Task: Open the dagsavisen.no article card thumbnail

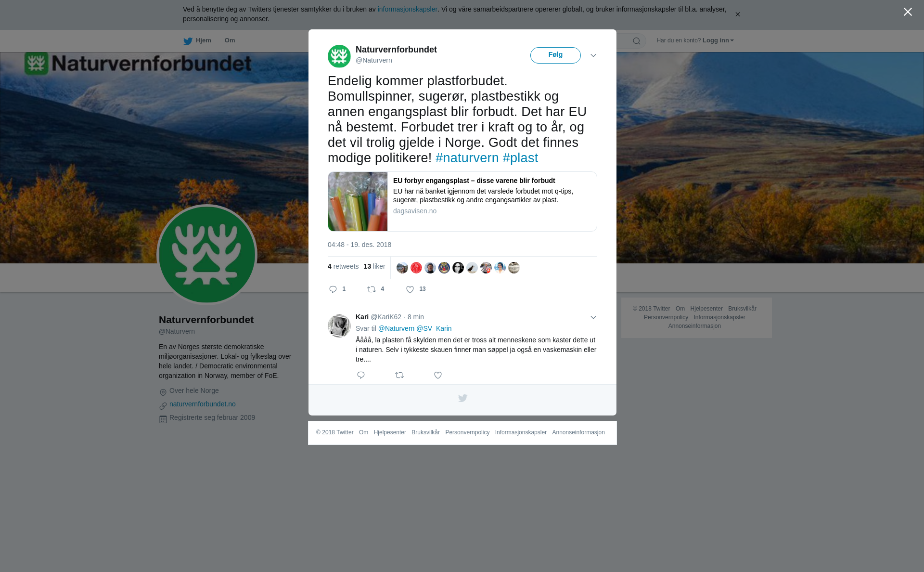Action: (358, 201)
